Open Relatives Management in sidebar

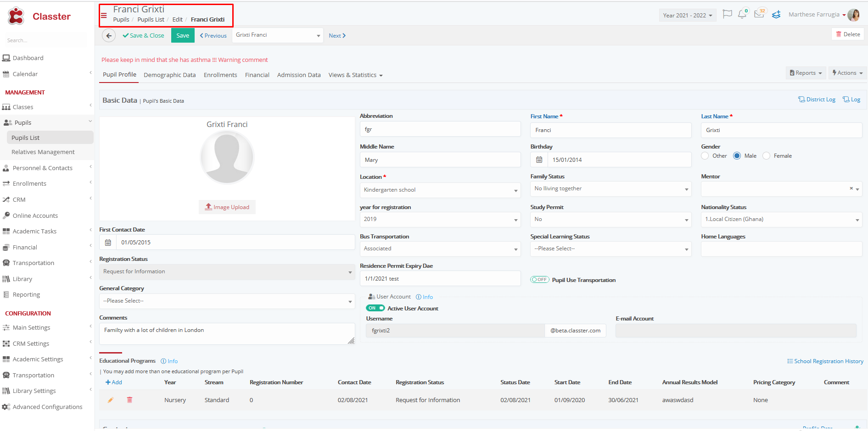(43, 152)
